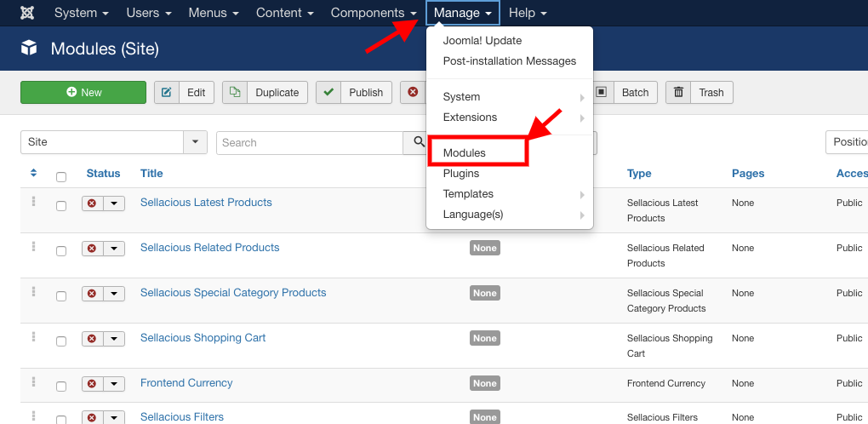Click the search magnifier button
Viewport: 868px width, 424px height.
click(419, 143)
